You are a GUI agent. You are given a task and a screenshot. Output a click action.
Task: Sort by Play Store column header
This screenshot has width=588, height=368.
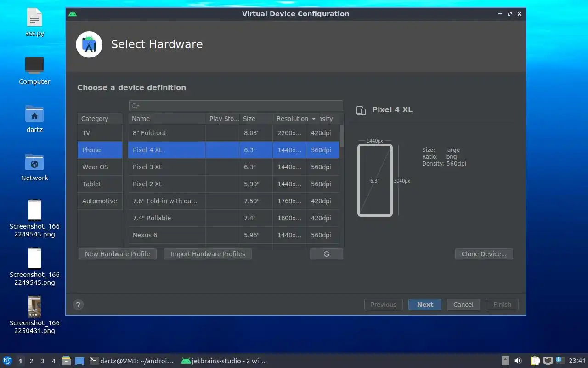pyautogui.click(x=222, y=119)
